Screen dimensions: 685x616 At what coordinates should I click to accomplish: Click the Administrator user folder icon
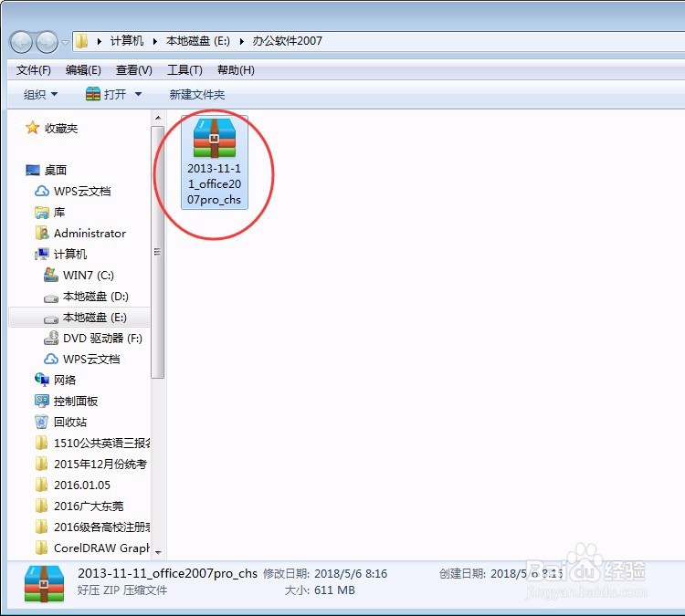coord(42,233)
